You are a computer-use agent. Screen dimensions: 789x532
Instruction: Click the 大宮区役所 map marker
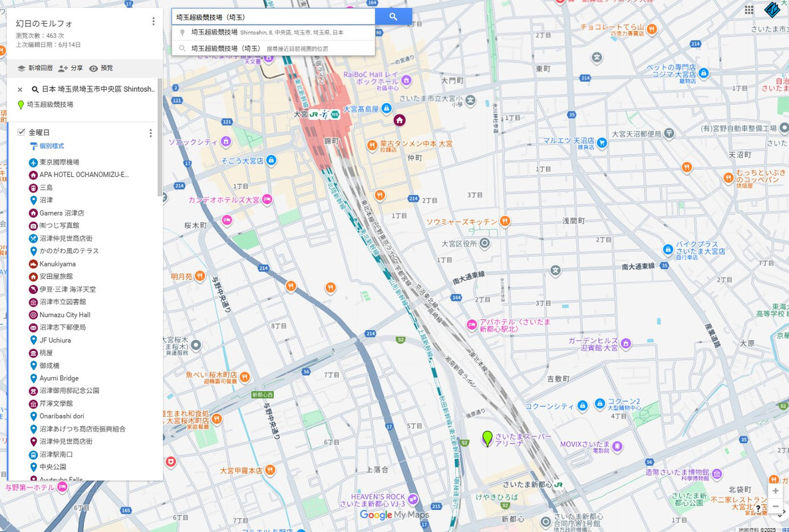[484, 244]
